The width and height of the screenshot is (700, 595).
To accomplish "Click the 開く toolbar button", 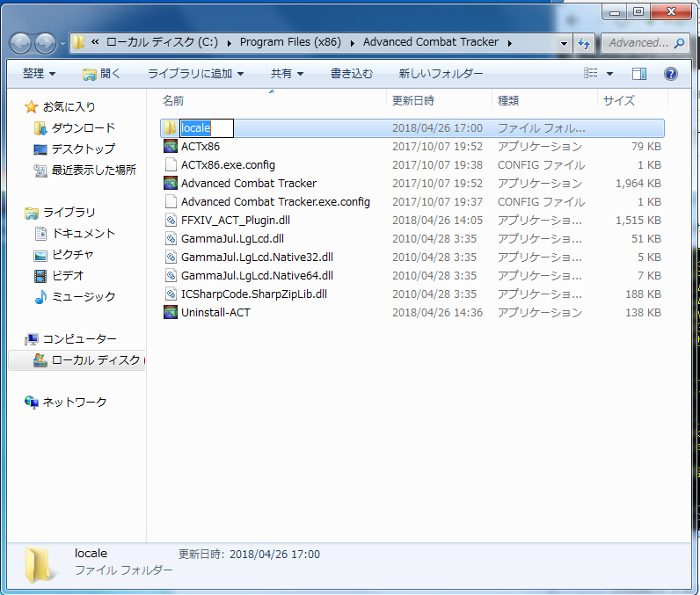I will [102, 73].
